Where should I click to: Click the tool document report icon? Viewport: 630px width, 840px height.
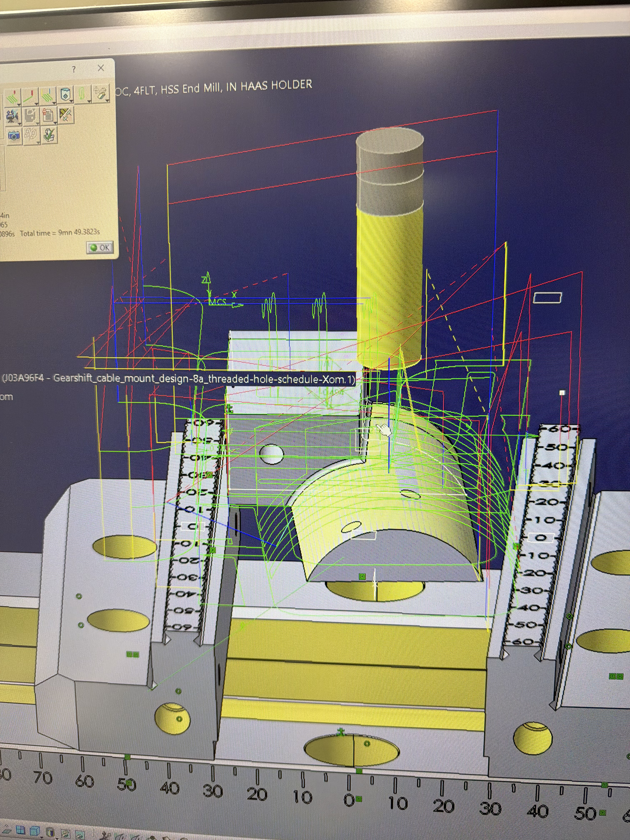point(48,115)
